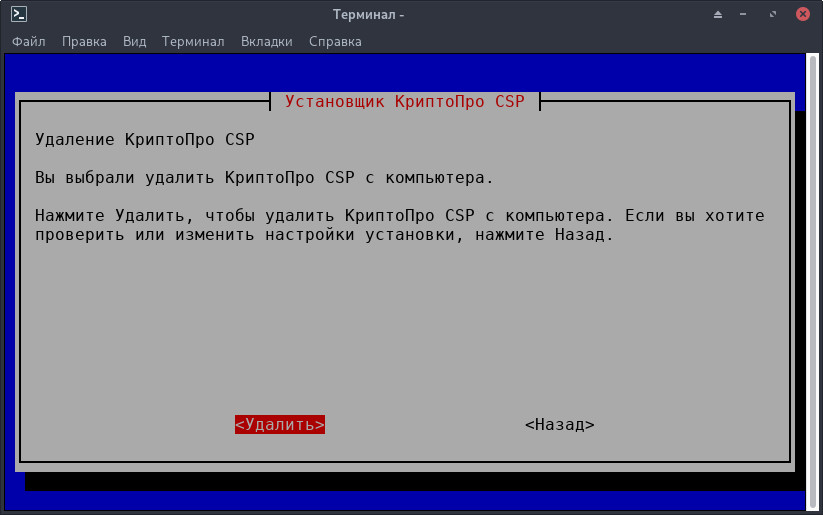This screenshot has width=823, height=515.
Task: Click the keep-above arrow icon in title bar
Action: (718, 15)
